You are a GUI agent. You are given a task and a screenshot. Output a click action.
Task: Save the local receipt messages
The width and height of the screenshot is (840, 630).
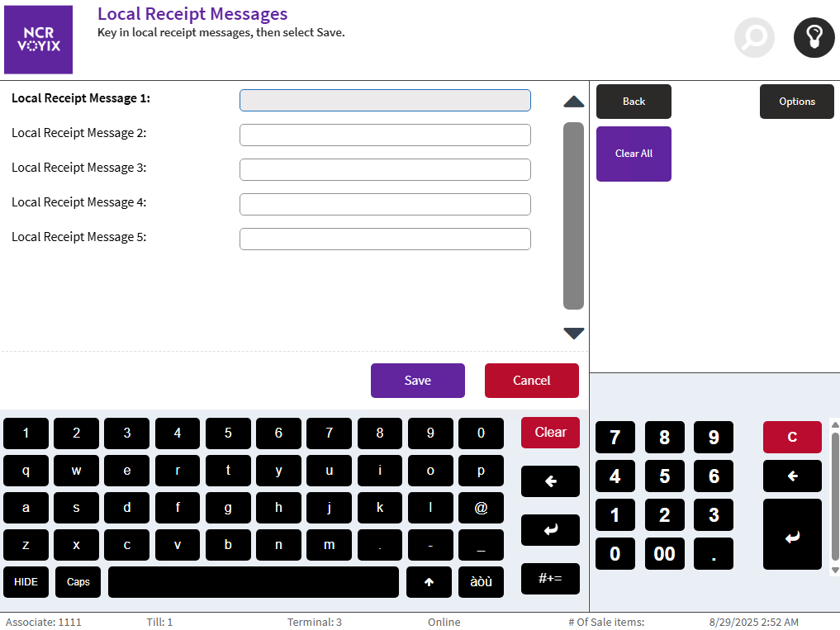coord(417,381)
